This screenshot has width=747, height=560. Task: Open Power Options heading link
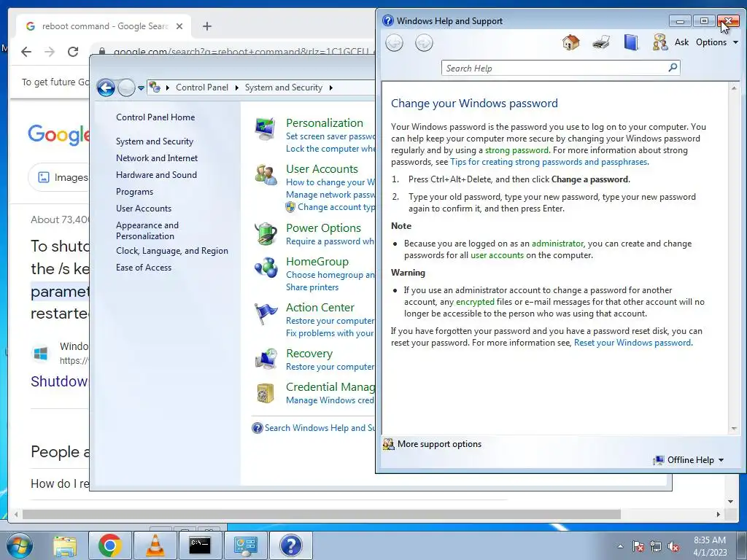pyautogui.click(x=323, y=228)
